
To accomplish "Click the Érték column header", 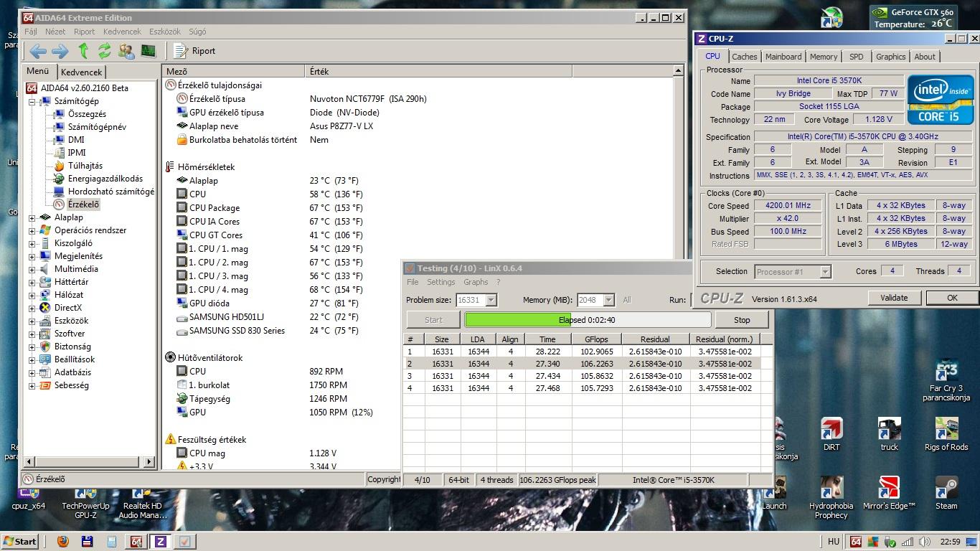I will coord(438,71).
